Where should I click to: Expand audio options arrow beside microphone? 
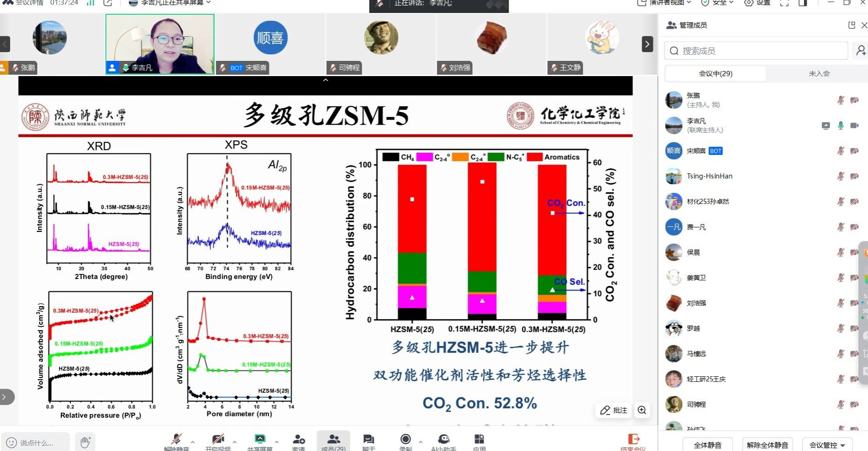[x=193, y=442]
